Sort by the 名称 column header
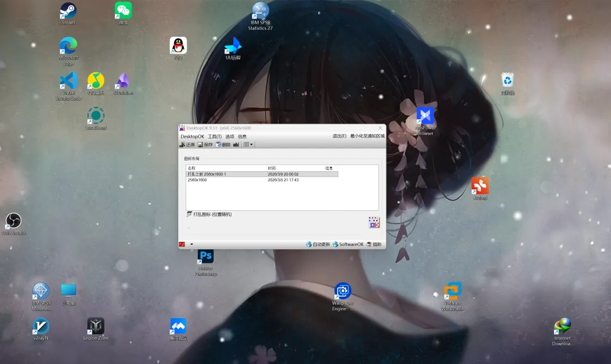The width and height of the screenshot is (611, 364). pyautogui.click(x=226, y=168)
